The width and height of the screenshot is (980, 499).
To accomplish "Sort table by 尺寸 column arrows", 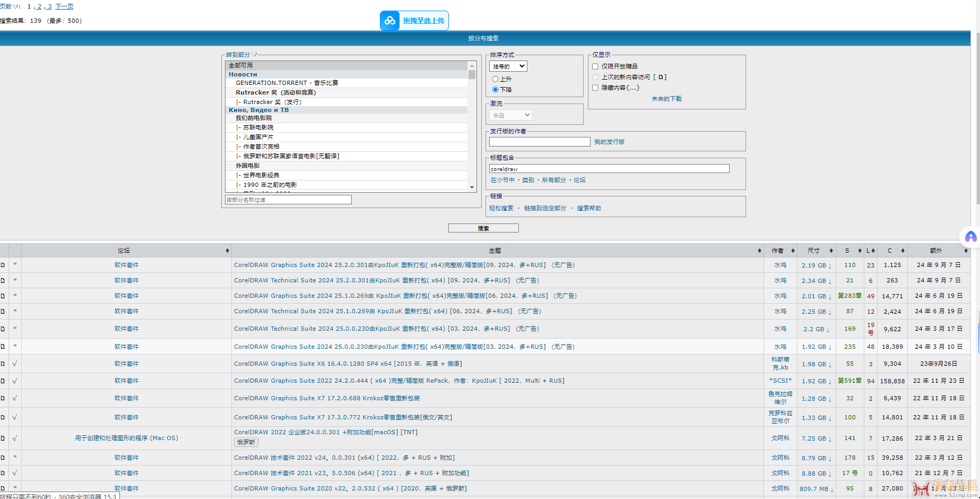I will point(831,251).
